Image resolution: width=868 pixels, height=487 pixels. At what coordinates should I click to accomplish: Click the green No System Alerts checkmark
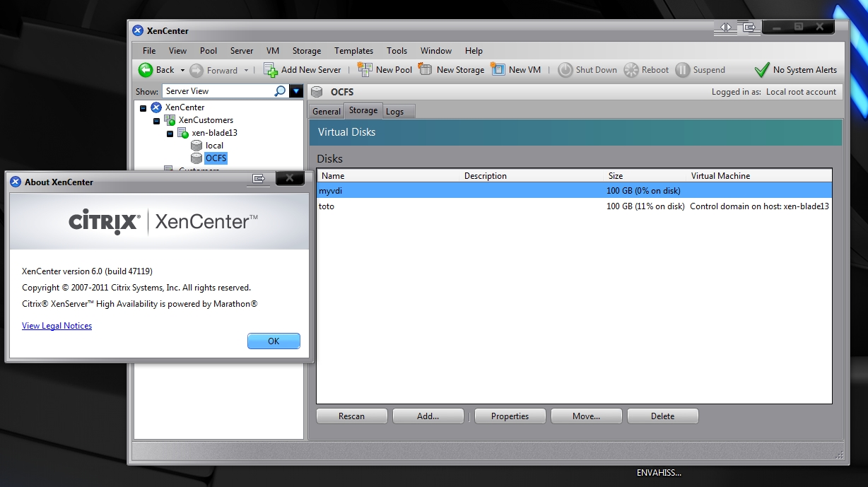(761, 70)
